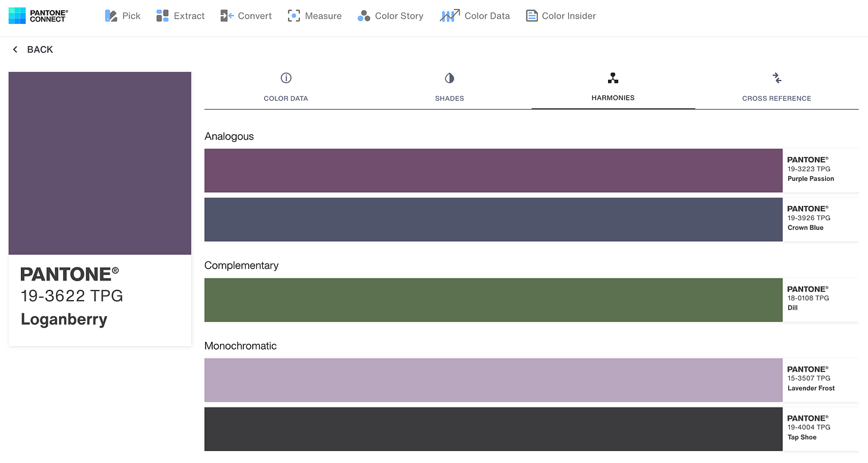868x463 pixels.
Task: Click the Loganberry color name
Action: 64,319
